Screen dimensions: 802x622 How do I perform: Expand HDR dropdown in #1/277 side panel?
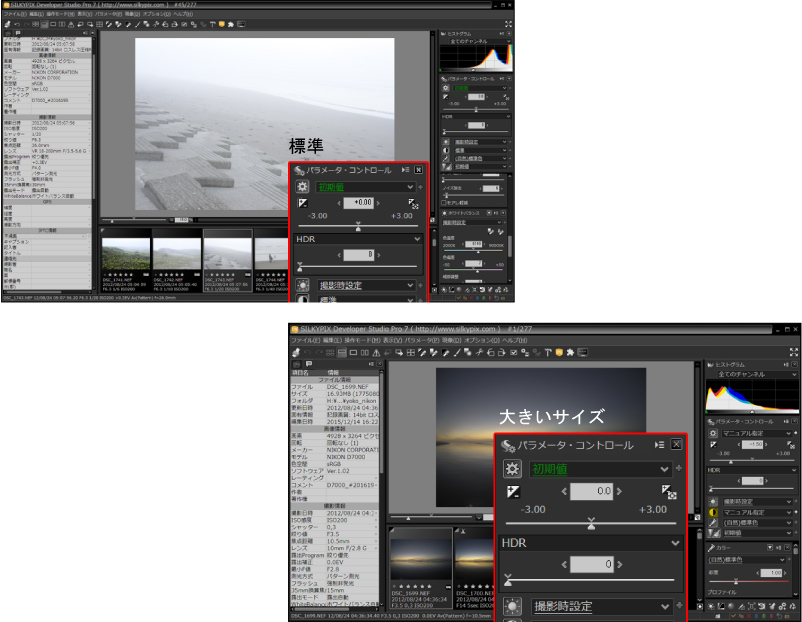pos(752,470)
